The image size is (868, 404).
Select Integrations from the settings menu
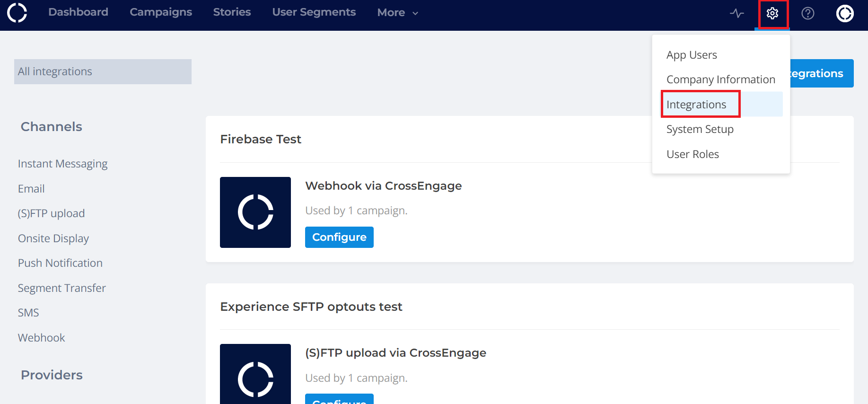[x=696, y=105]
